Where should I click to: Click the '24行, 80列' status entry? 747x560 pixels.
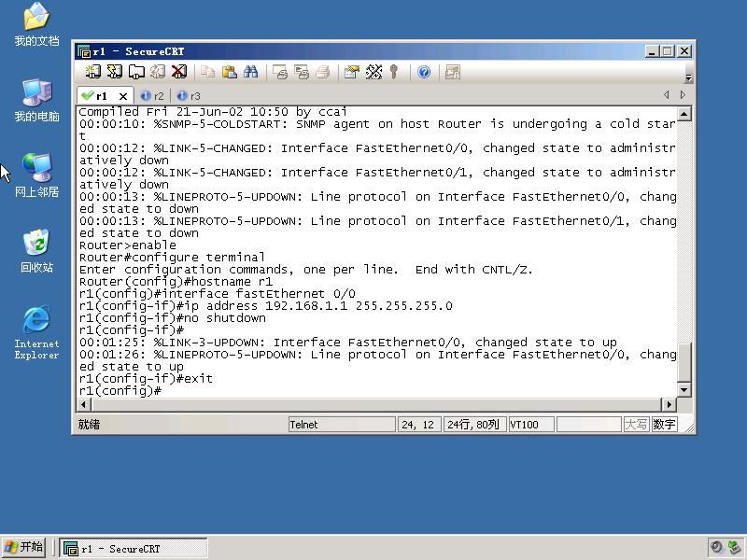point(474,425)
